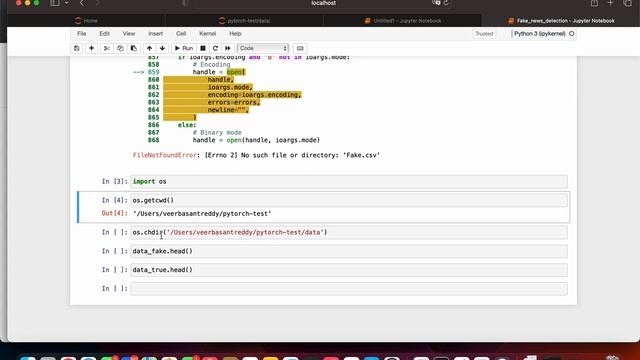The height and width of the screenshot is (360, 640).
Task: Click the empty last code cell
Action: pos(349,289)
